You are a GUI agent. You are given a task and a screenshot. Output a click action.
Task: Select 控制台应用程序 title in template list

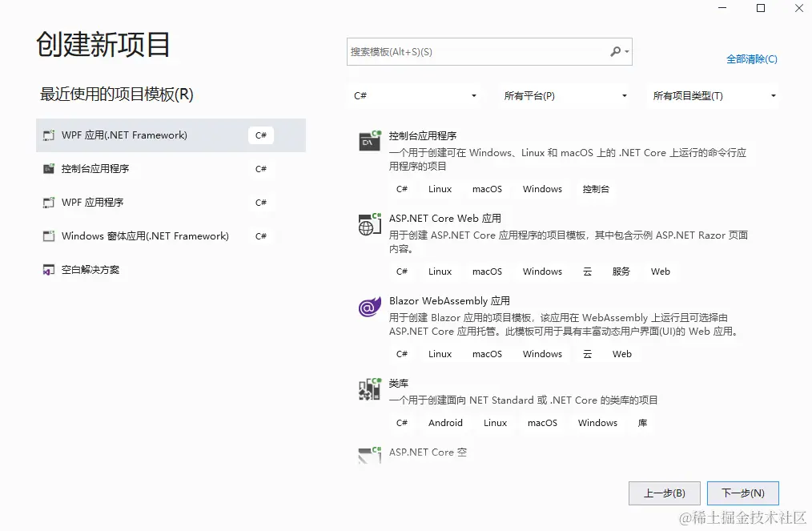[x=423, y=135]
